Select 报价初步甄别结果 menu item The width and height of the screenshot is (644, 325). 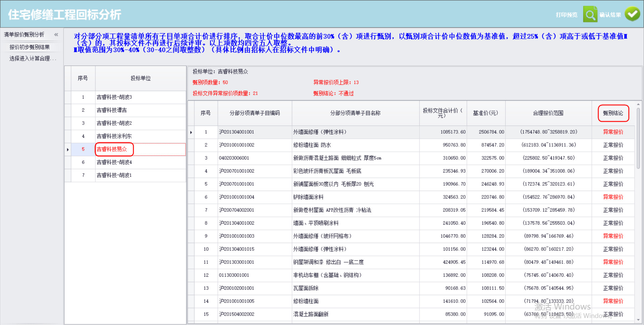[30, 47]
